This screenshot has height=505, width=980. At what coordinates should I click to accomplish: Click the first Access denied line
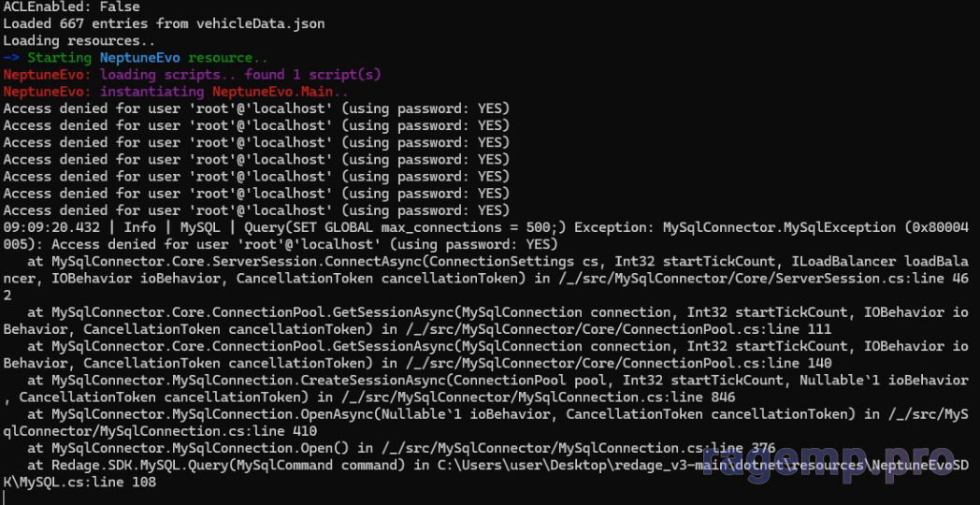coord(256,108)
